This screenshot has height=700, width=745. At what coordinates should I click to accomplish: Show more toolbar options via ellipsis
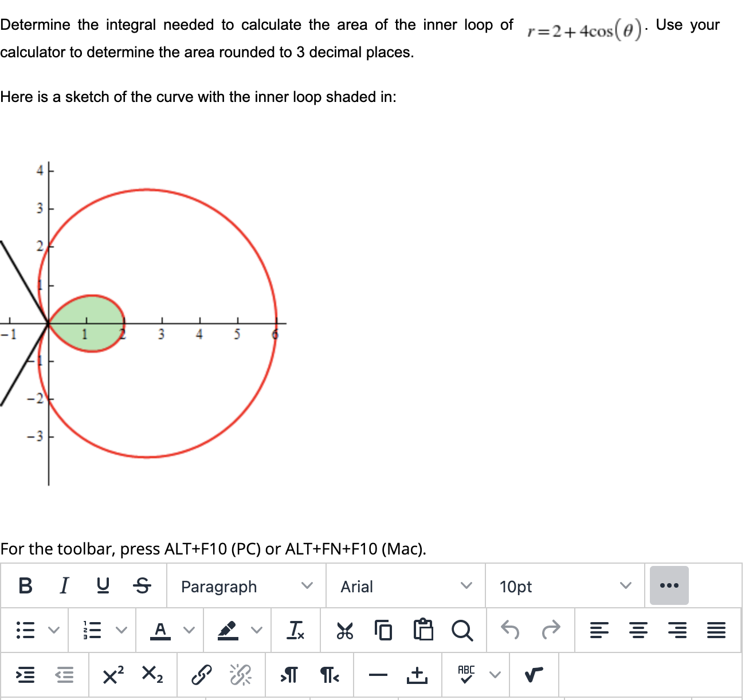coord(669,585)
